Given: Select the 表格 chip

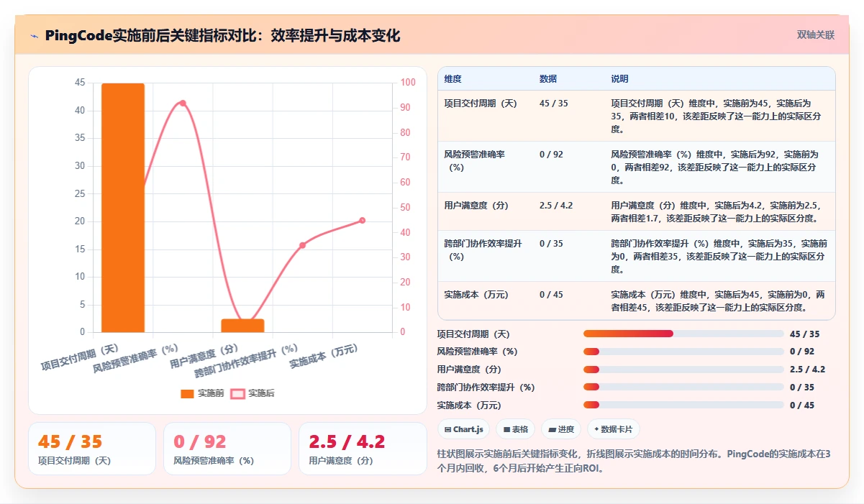Looking at the screenshot, I should (x=516, y=429).
